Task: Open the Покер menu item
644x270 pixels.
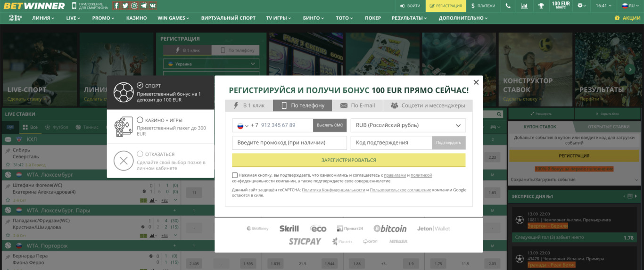Action: tap(372, 18)
